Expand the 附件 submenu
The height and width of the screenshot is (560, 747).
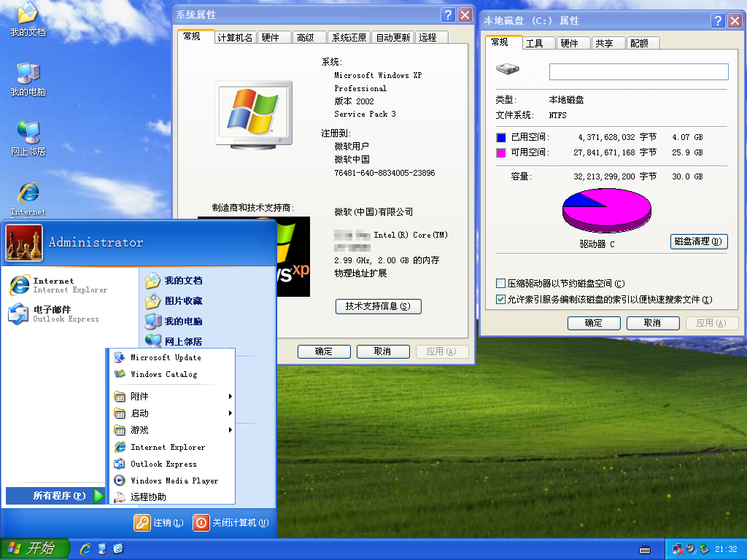point(172,396)
